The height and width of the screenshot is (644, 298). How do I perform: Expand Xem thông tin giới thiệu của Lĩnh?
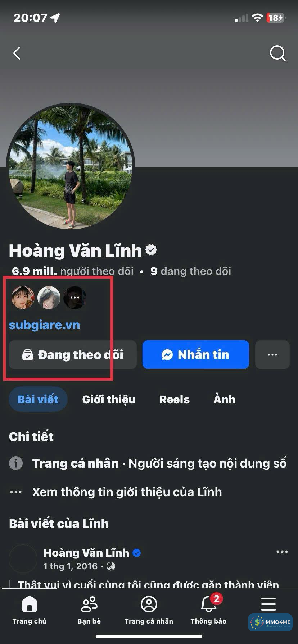(127, 492)
